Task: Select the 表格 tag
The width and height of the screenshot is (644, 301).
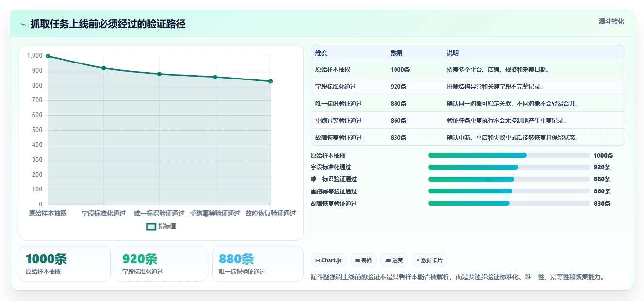Action: [x=363, y=260]
